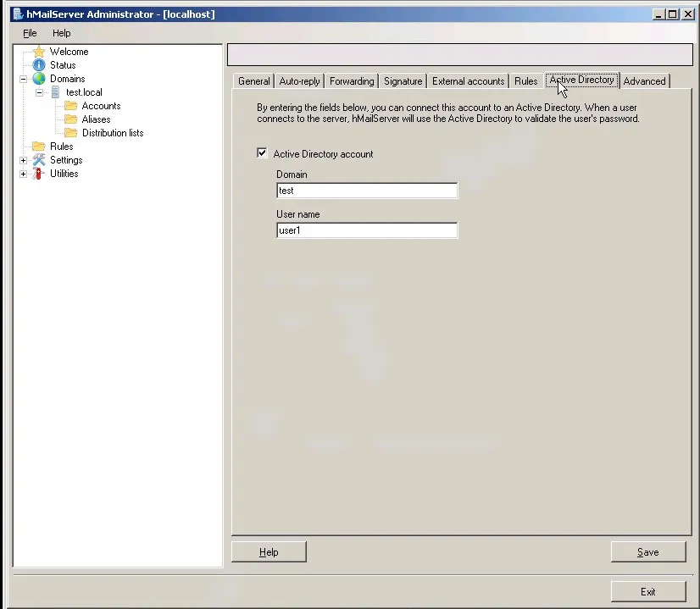
Task: Select the Rules icon in the sidebar
Action: (37, 146)
